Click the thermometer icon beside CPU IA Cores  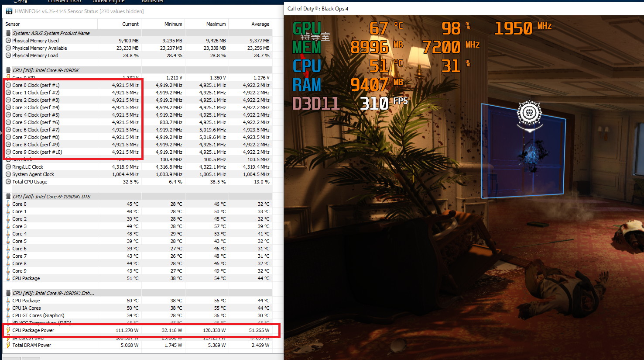coord(8,308)
